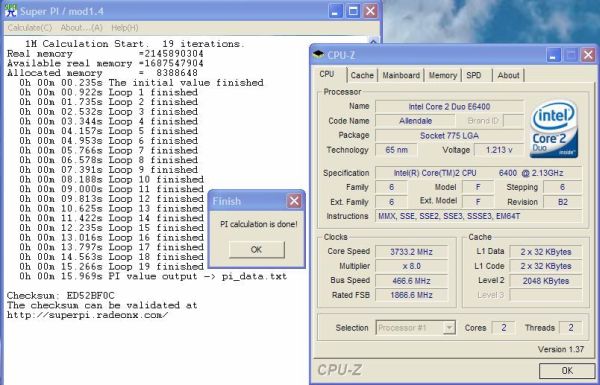This screenshot has height=385, width=600.
Task: Minimize the Super PI window
Action: (335, 11)
